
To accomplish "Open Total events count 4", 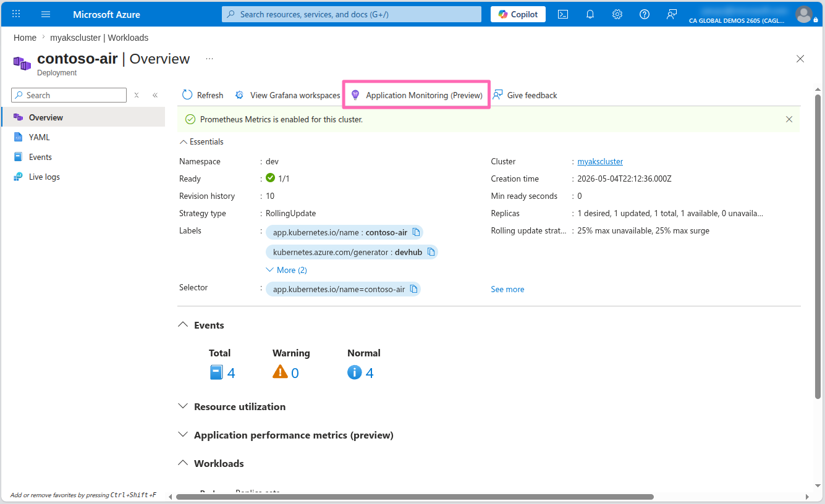I will click(x=222, y=372).
